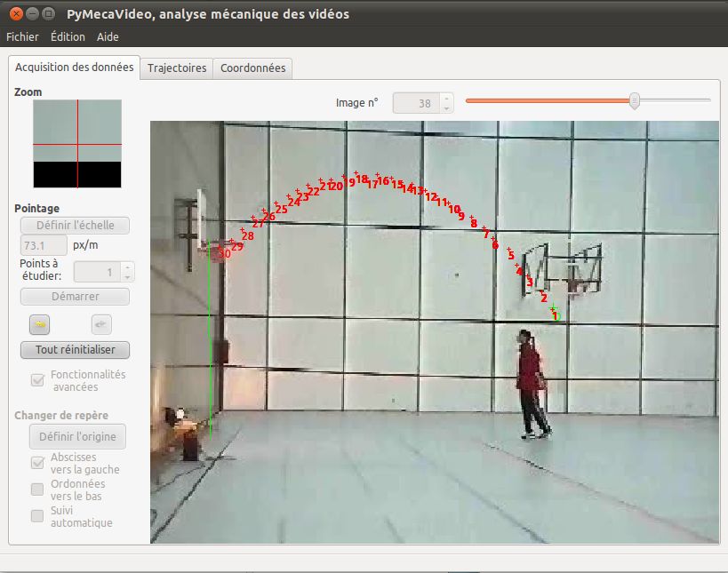This screenshot has width=728, height=573.
Task: Switch to the Trajectoires tab
Action: (177, 68)
